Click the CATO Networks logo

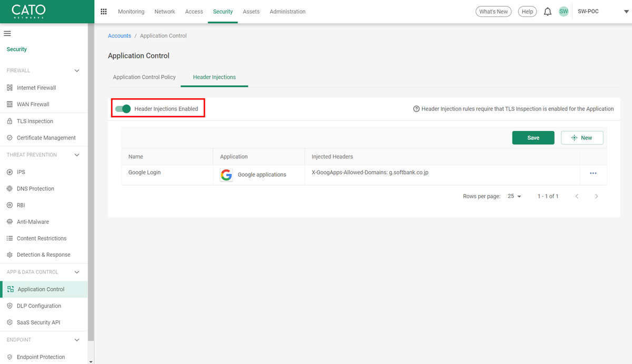pos(28,11)
